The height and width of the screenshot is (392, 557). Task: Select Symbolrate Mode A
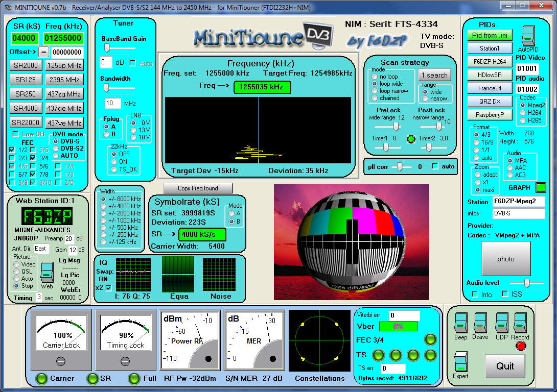(231, 213)
